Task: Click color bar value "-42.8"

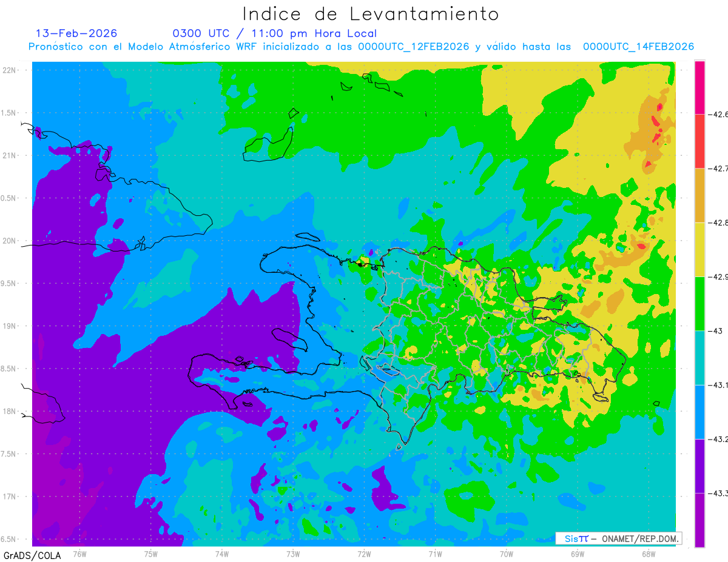Action: click(718, 222)
